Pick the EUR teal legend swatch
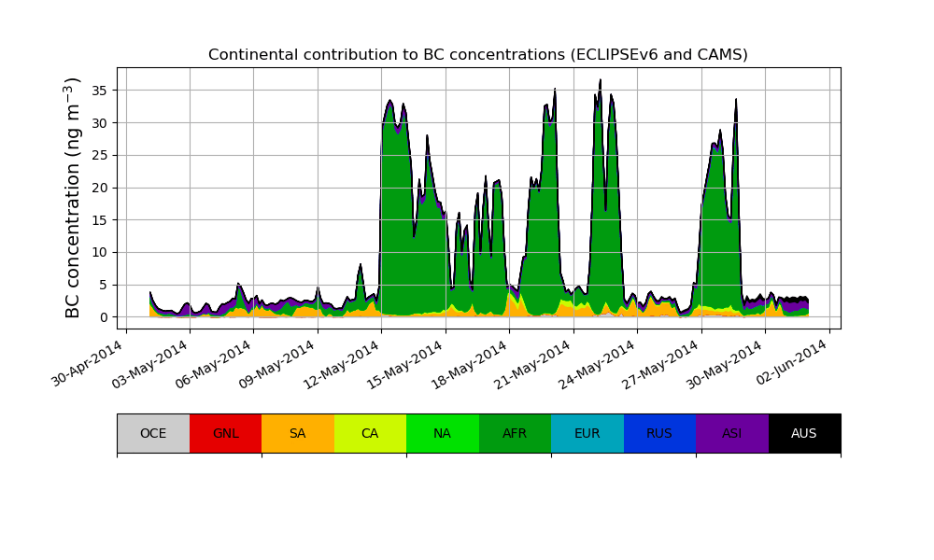This screenshot has width=934, height=560. coord(587,433)
